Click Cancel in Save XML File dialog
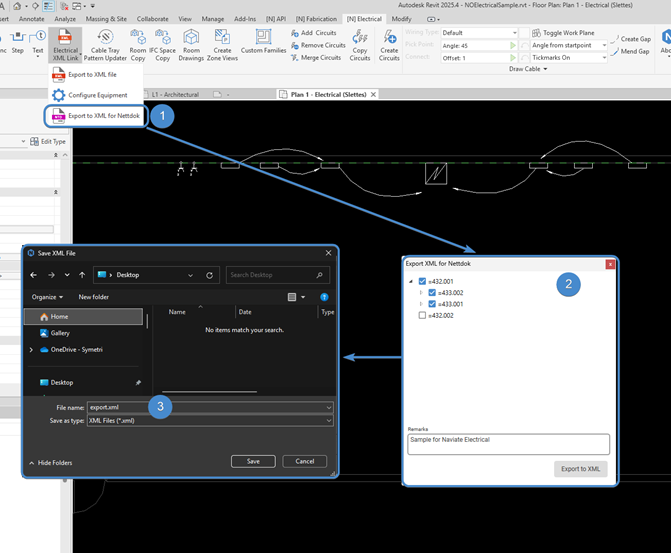671x553 pixels. click(x=304, y=461)
